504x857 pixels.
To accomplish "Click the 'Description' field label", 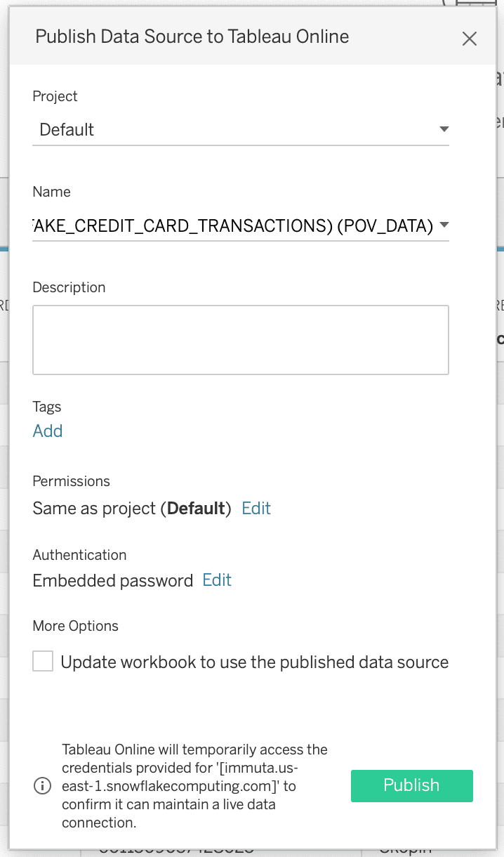I will click(69, 287).
